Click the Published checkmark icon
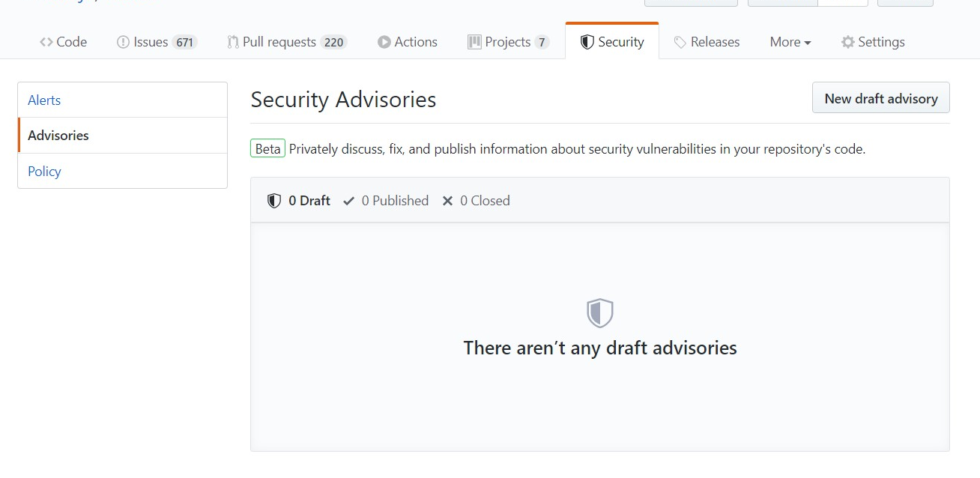This screenshot has height=478, width=980. pos(349,201)
